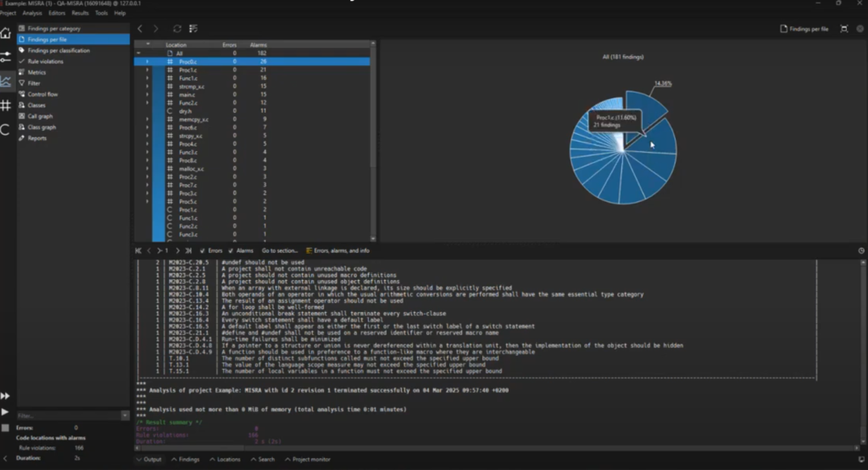This screenshot has width=868, height=470.
Task: Click the Filter... input field
Action: point(69,415)
